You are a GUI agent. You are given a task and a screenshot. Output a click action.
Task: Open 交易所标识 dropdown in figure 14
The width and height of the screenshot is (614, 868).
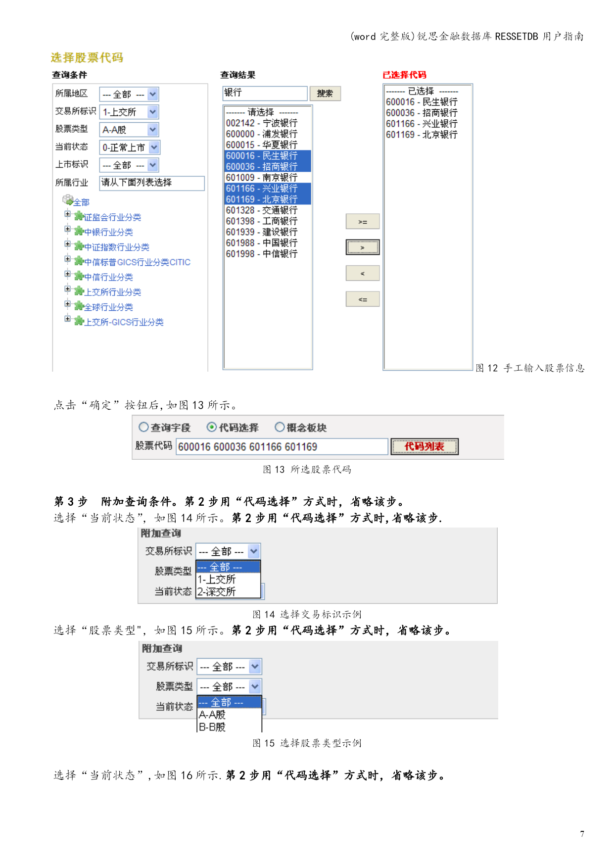(228, 551)
